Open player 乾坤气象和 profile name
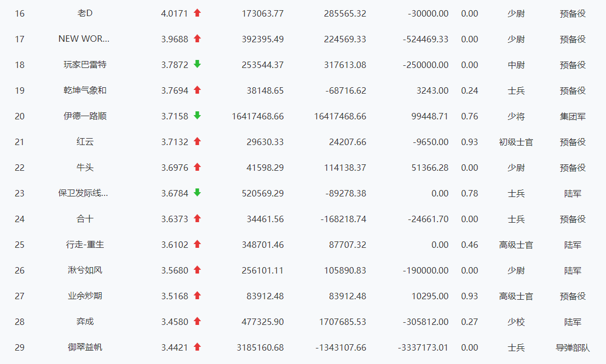 [x=85, y=90]
